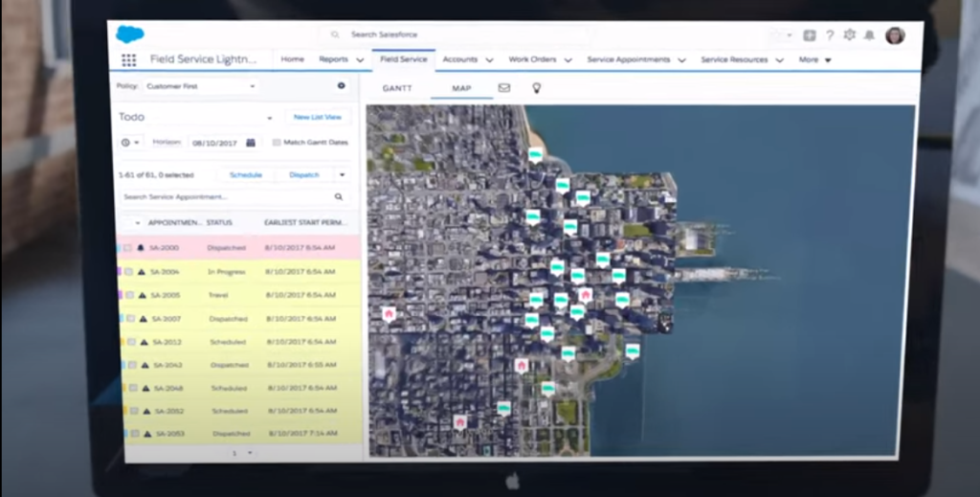Click the Salesforce cloud logo
This screenshot has height=497, width=980.
tap(129, 34)
